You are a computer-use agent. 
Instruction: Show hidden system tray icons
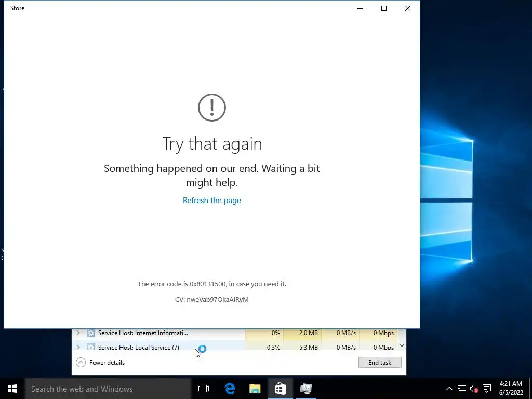449,389
